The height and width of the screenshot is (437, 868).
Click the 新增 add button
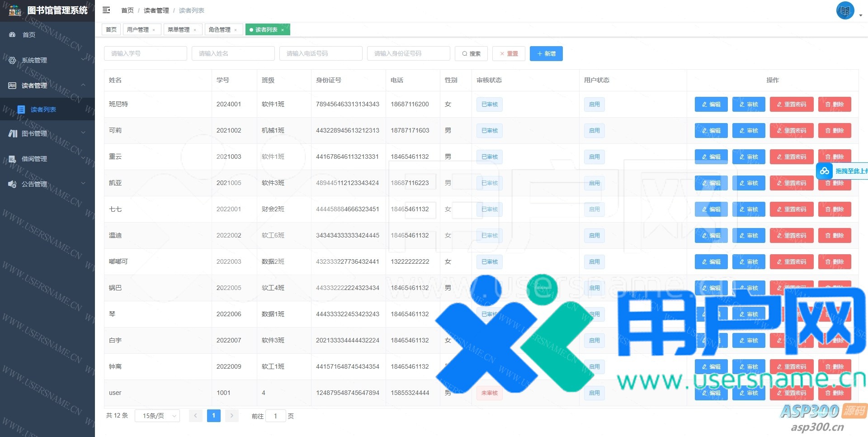coord(546,53)
